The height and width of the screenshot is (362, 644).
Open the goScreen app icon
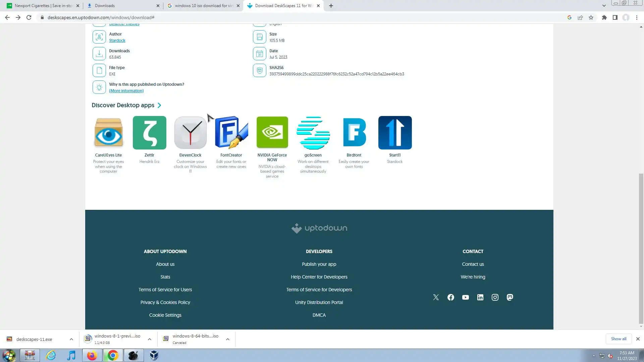313,133
